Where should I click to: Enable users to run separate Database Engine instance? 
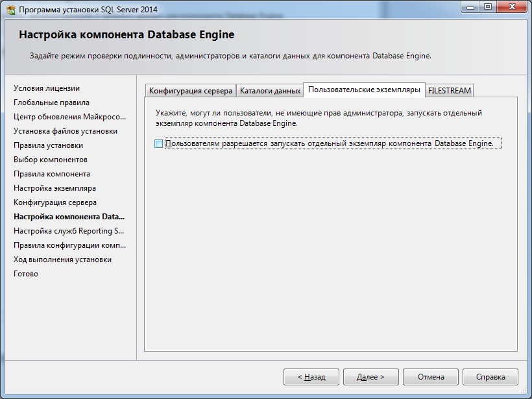click(159, 143)
